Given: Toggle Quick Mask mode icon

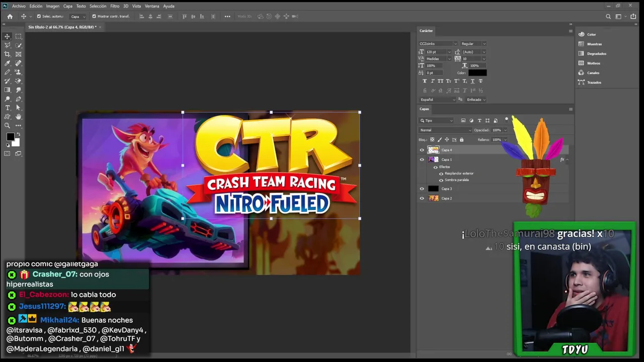Looking at the screenshot, I should (8, 153).
